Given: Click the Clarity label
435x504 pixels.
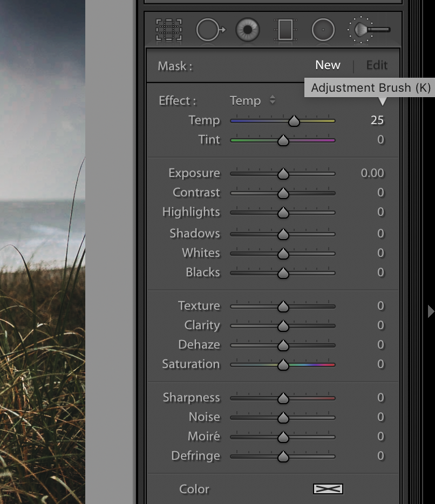Looking at the screenshot, I should [202, 325].
